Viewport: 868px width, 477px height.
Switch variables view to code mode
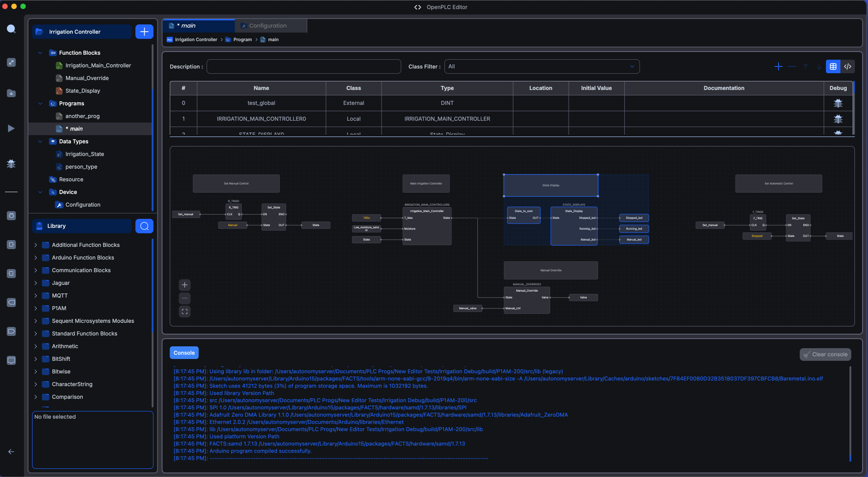click(x=848, y=66)
